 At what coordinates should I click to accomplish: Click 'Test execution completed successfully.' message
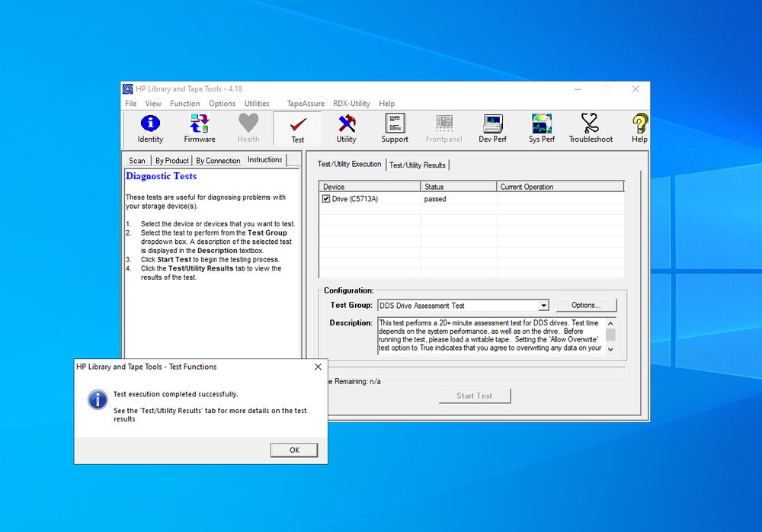click(176, 394)
